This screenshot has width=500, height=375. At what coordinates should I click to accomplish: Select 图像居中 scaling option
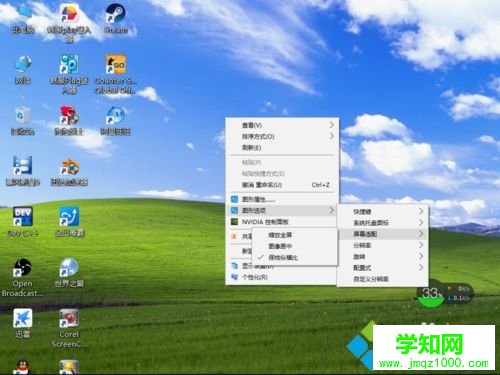(x=295, y=246)
